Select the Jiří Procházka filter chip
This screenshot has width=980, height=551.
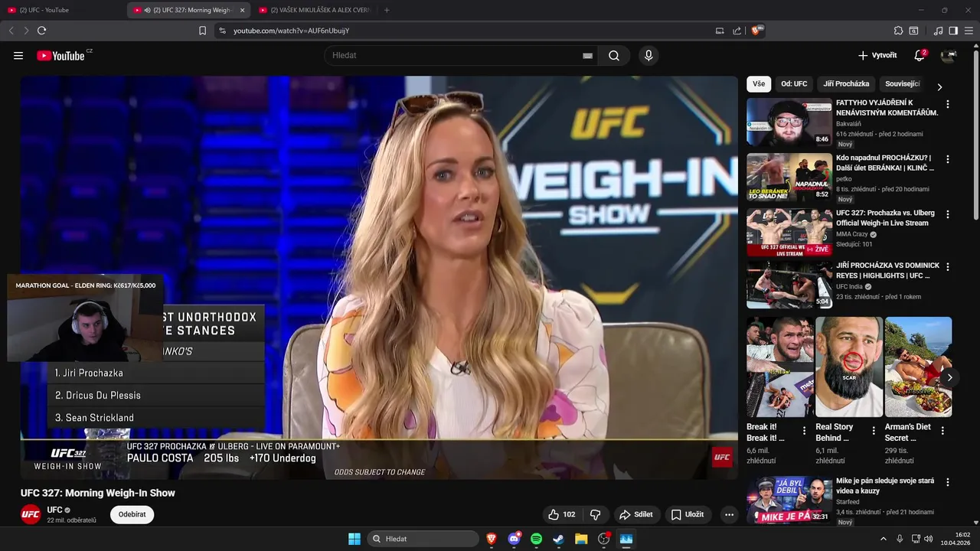click(846, 84)
